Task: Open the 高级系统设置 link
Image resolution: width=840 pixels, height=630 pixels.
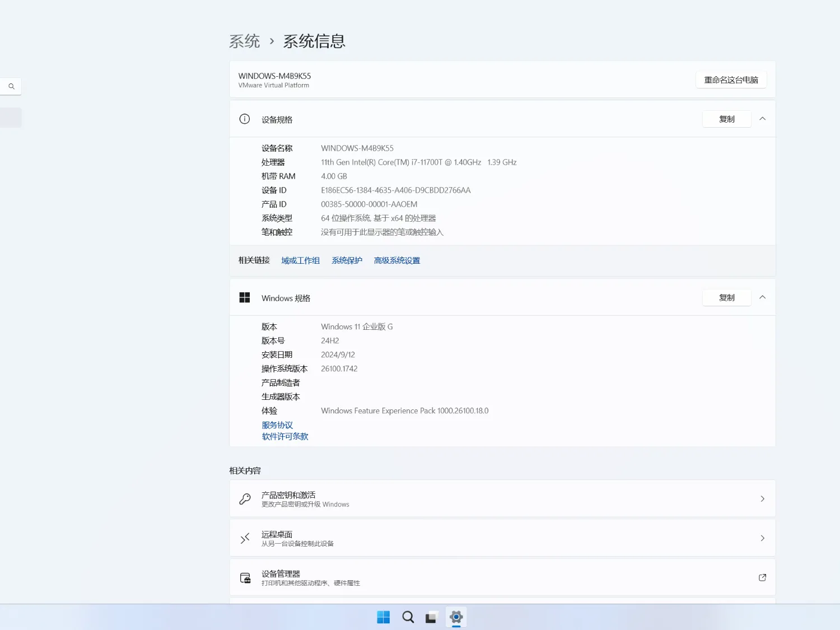Action: click(397, 260)
